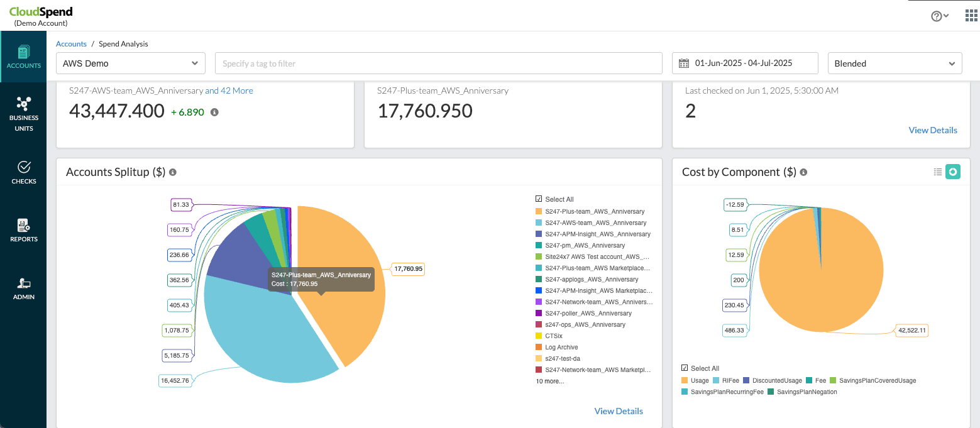Click Spend Analysis breadcrumb text
Viewport: 980px width, 428px height.
tap(123, 44)
